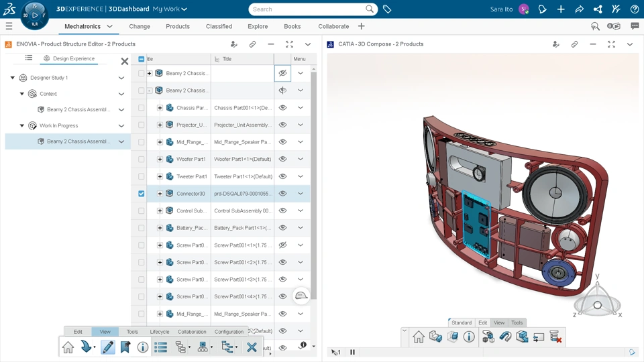Maximize the CATIA 3D Compose panel
Screen dimensions: 644x362
click(611, 44)
